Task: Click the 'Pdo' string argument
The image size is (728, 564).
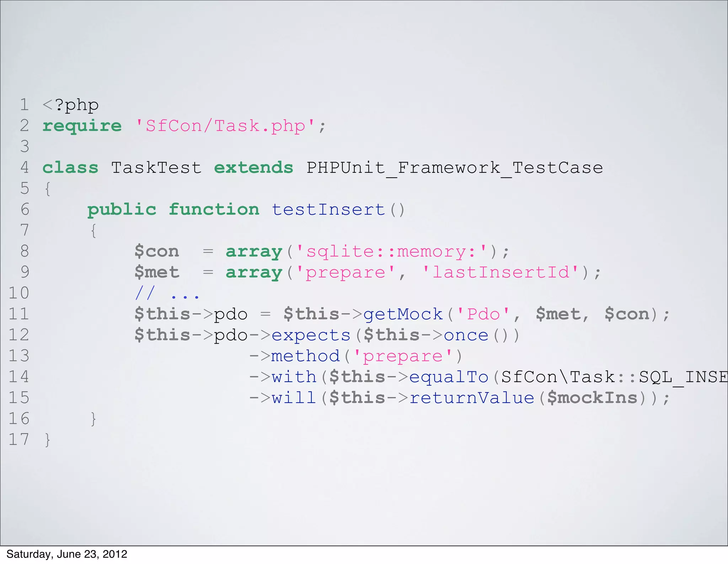Action: [483, 314]
